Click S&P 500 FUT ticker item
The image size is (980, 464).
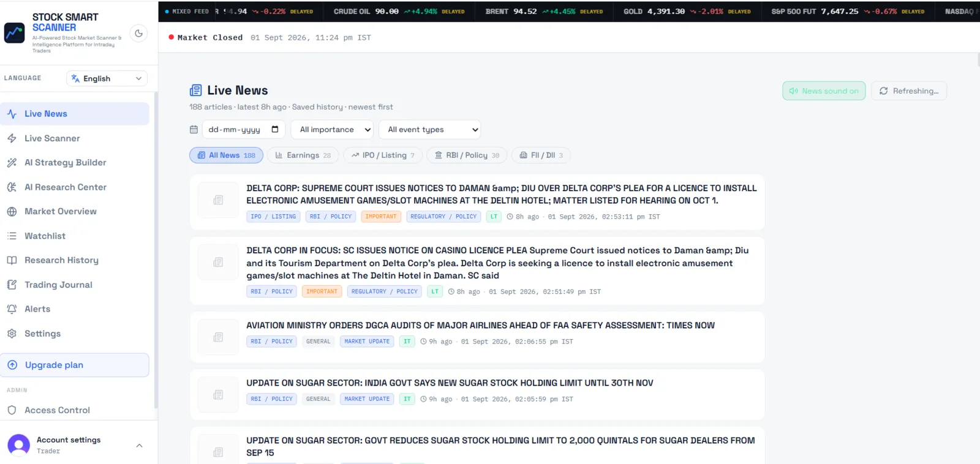coord(848,11)
